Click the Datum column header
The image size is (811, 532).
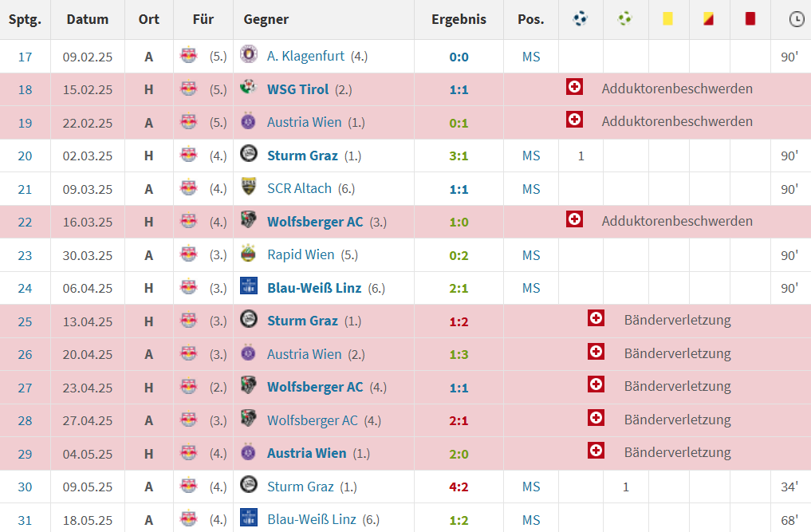coord(88,19)
